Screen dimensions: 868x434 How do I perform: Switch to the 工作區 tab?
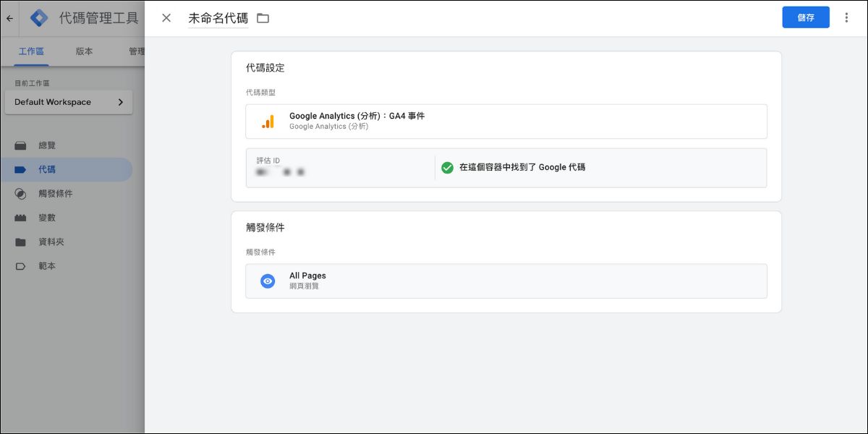(x=31, y=51)
